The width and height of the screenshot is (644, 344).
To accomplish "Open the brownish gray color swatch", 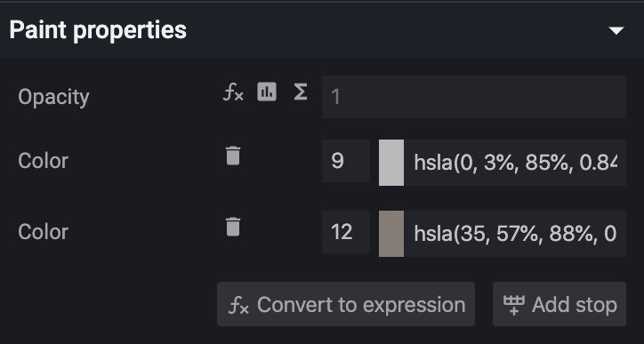I will click(391, 234).
